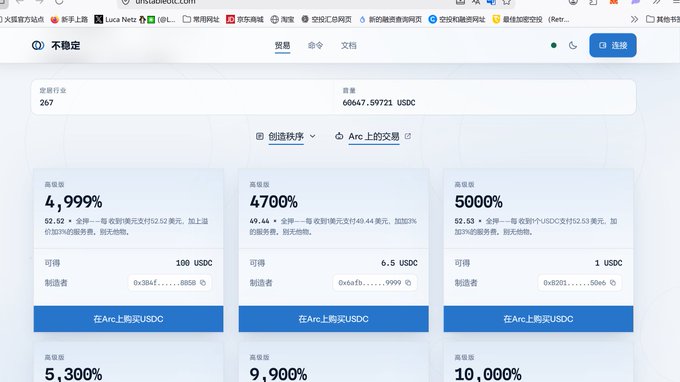Toggle dark mode moon icon
The width and height of the screenshot is (680, 382).
(x=573, y=45)
